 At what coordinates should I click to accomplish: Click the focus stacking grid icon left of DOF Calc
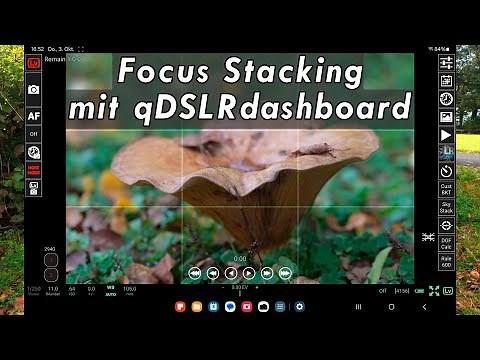pyautogui.click(x=428, y=237)
